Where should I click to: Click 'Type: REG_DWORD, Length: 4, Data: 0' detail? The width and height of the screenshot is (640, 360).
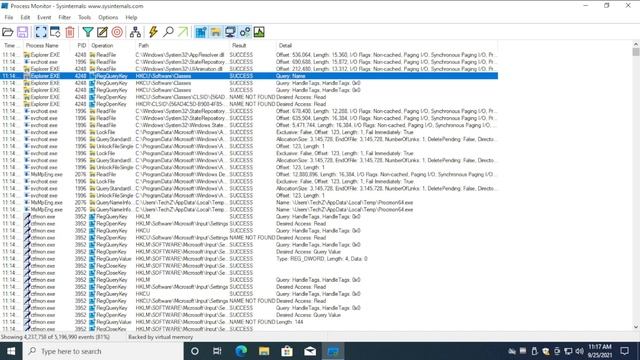pyautogui.click(x=322, y=259)
